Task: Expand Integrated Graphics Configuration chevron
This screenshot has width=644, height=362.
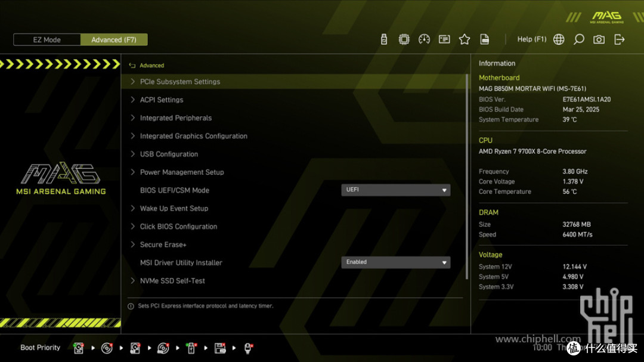Action: point(132,135)
